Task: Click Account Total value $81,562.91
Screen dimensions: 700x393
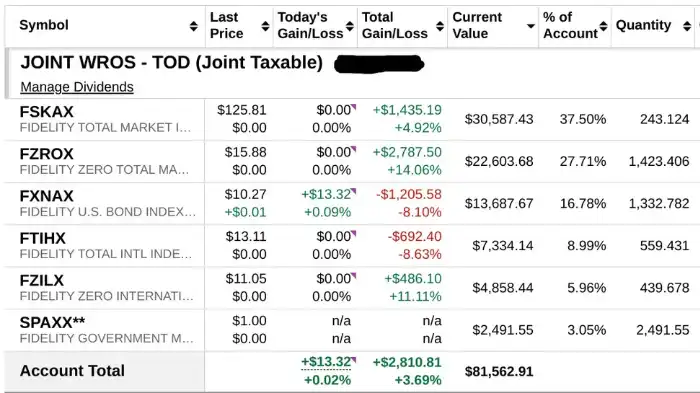Action: (x=499, y=372)
